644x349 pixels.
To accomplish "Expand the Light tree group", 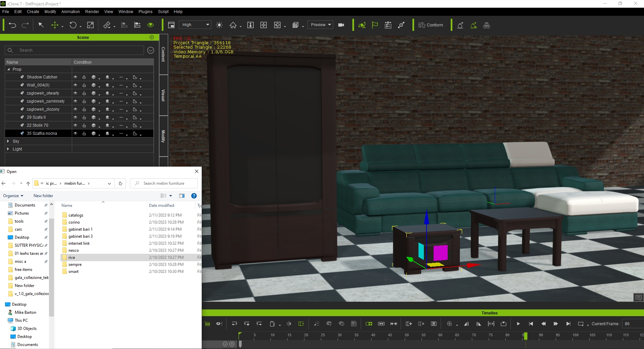I will (x=8, y=149).
